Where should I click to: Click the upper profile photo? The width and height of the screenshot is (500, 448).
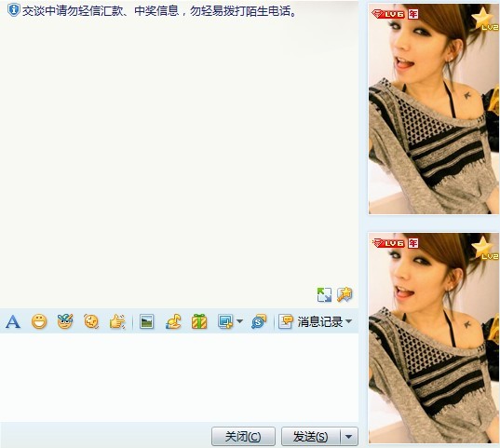(434, 108)
